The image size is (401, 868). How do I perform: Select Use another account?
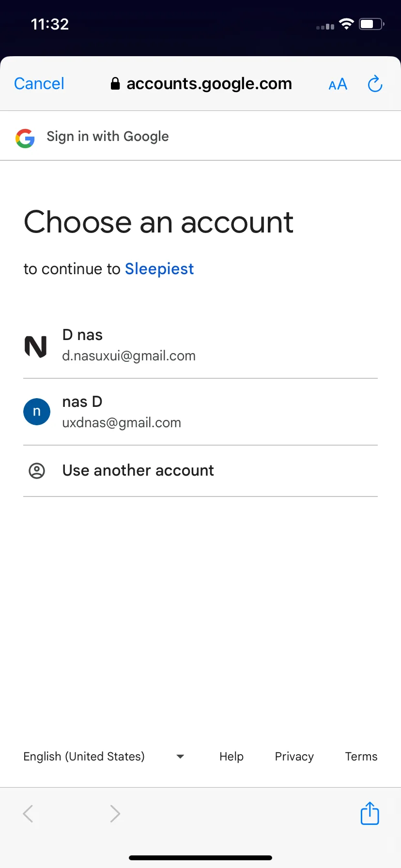[200, 471]
